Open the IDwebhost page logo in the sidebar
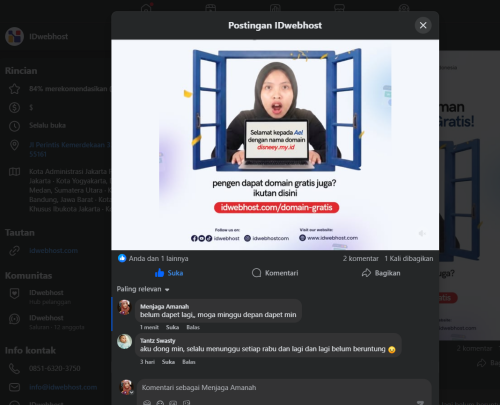Screen dimensions: 500x405 14,36
